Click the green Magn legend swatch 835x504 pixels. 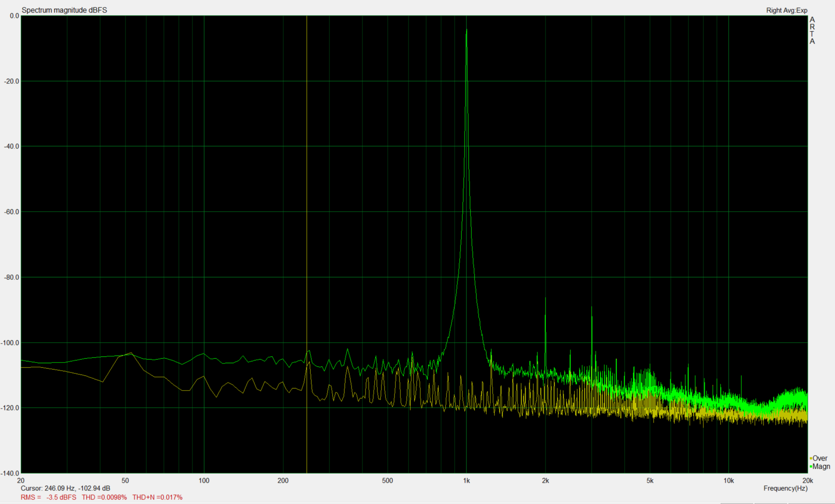(x=811, y=467)
